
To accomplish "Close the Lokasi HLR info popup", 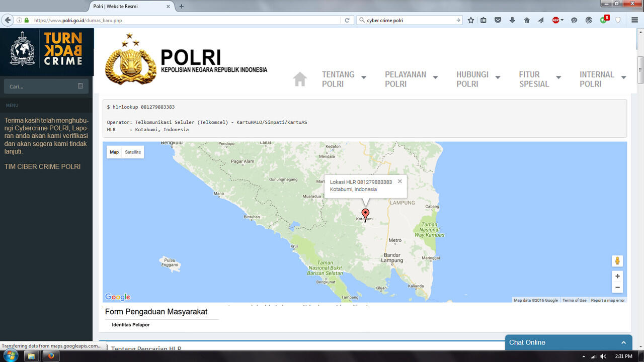I will pyautogui.click(x=400, y=182).
